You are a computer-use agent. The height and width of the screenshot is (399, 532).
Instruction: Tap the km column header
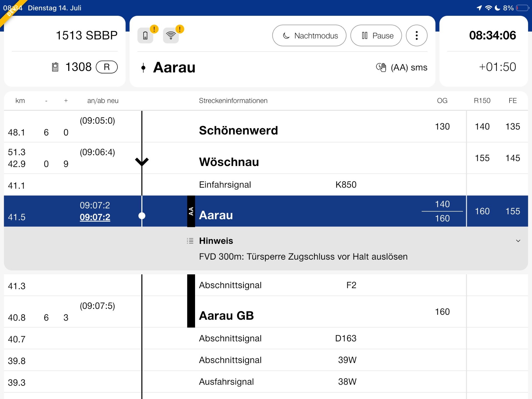(20, 101)
